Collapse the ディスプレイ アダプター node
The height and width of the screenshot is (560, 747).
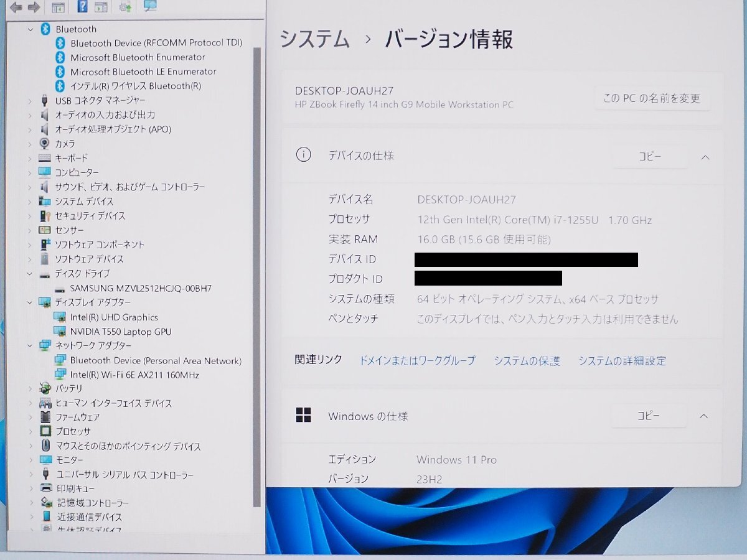click(x=30, y=302)
